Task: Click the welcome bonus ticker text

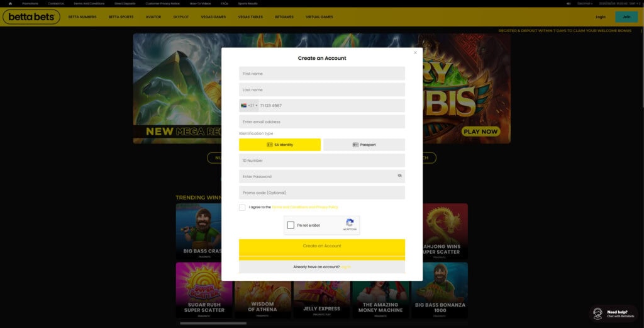Action: pyautogui.click(x=565, y=31)
